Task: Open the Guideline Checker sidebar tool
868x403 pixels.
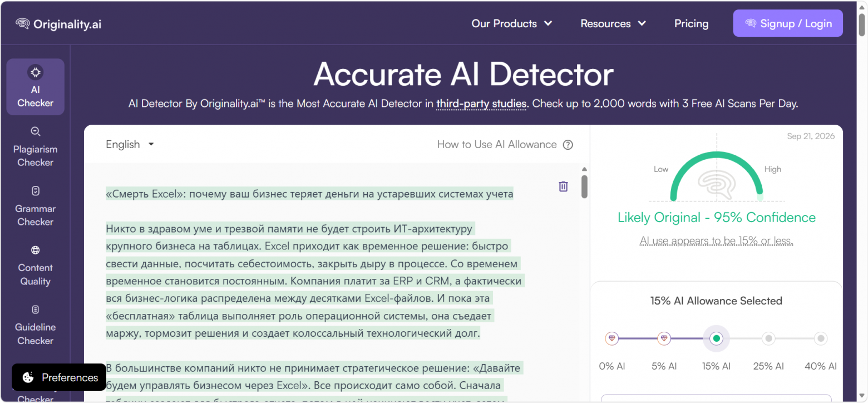Action: pyautogui.click(x=36, y=325)
